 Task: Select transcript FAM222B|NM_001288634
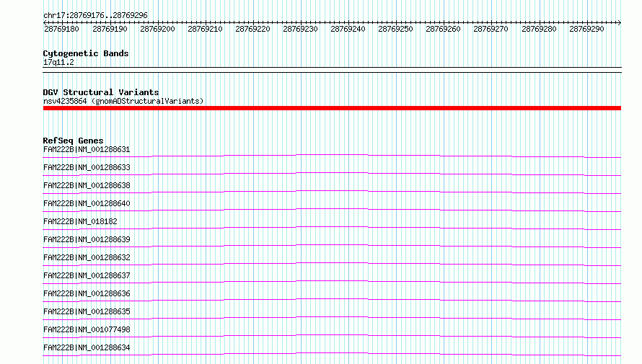coord(87,347)
